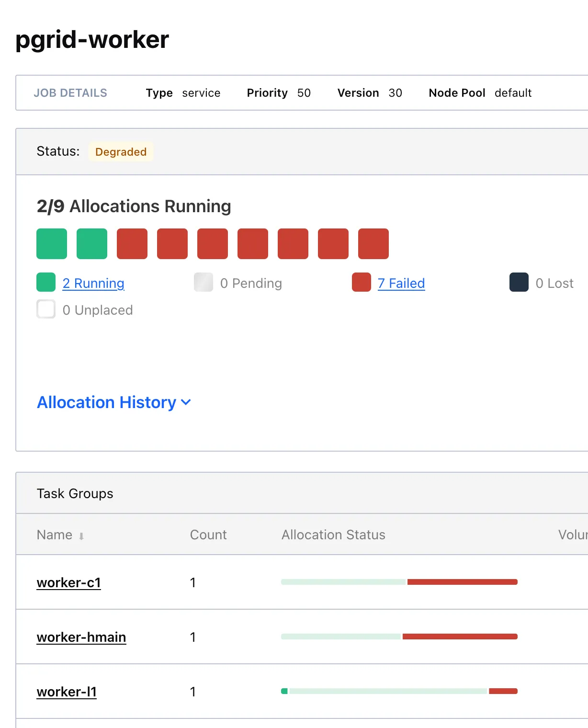588x728 pixels.
Task: Click the dark Lost legend swatch
Action: tap(519, 282)
